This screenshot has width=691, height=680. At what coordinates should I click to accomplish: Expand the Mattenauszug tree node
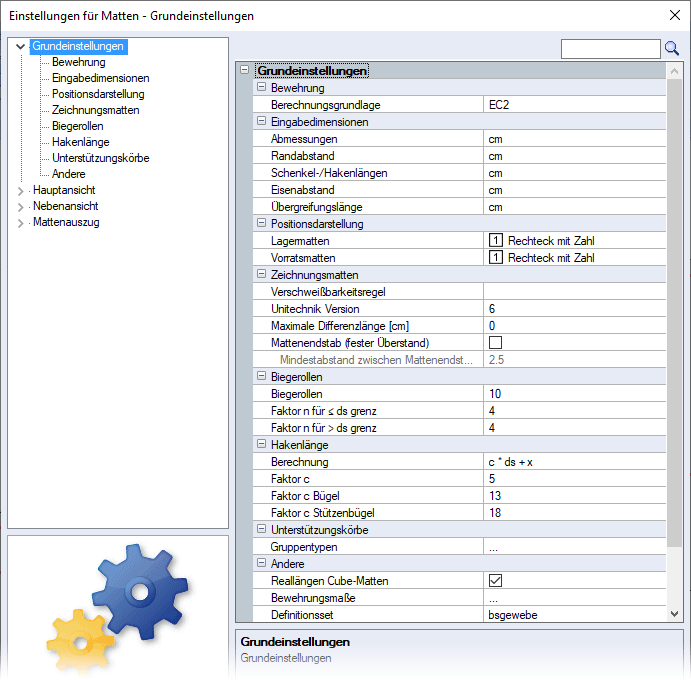pyautogui.click(x=20, y=223)
